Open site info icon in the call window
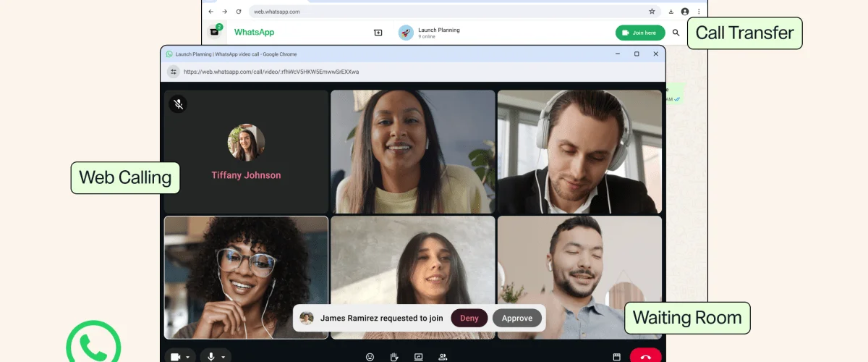Screen dimensions: 868x362 [173, 72]
